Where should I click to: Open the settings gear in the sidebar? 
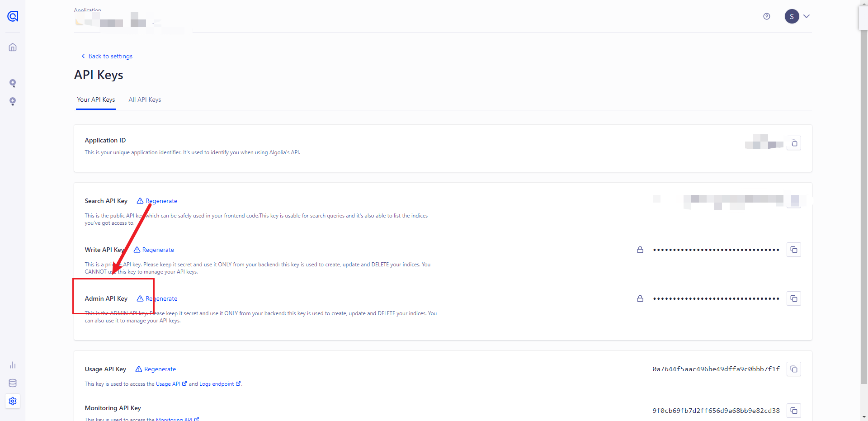pos(13,401)
